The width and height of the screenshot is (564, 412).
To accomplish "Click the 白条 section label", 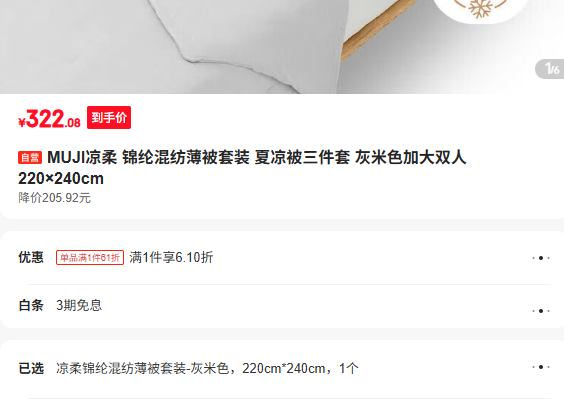I will [31, 305].
